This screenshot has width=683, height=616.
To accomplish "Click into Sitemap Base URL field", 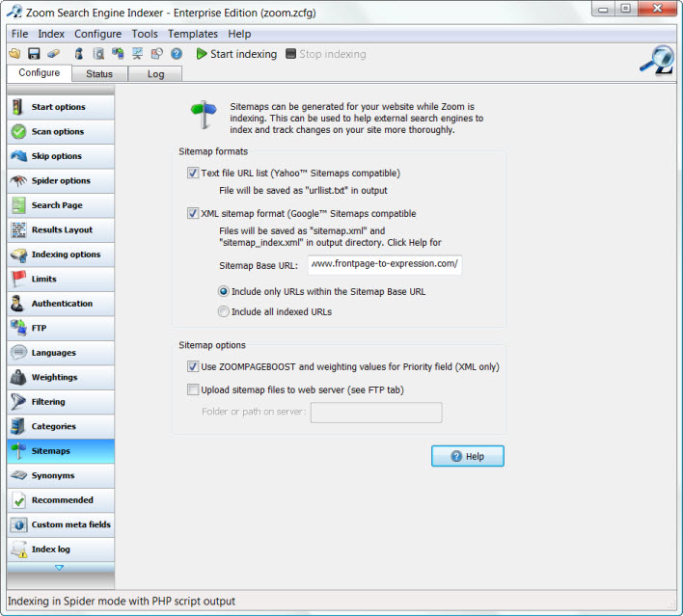I will [385, 265].
